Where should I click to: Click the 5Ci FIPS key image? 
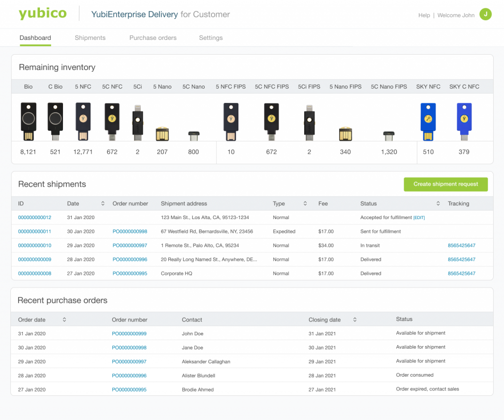pos(309,123)
